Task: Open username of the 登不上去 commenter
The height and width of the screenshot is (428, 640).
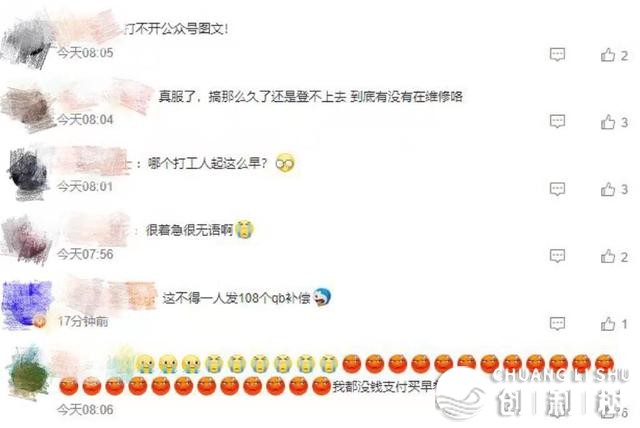Action: pyautogui.click(x=107, y=97)
